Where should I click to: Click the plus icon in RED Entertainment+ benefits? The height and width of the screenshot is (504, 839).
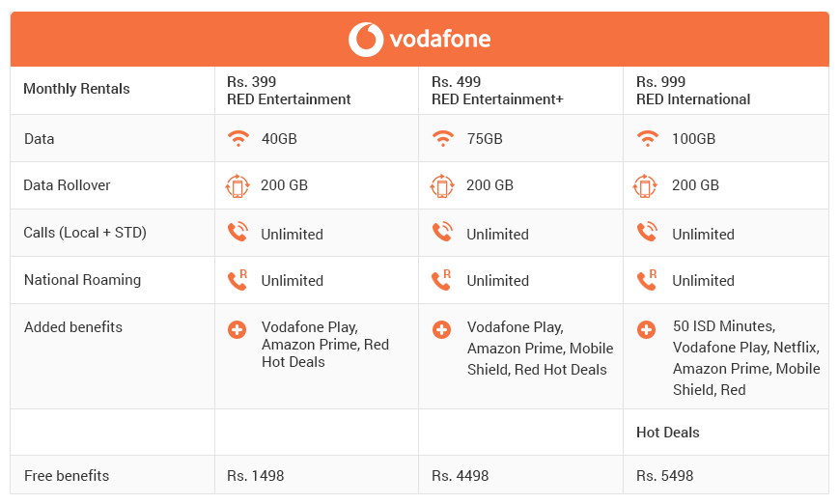441,329
